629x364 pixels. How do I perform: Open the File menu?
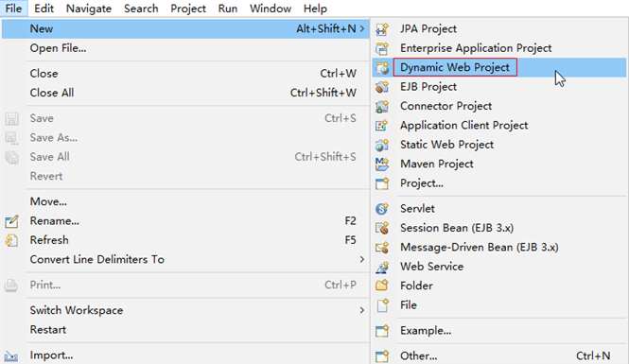tap(13, 9)
